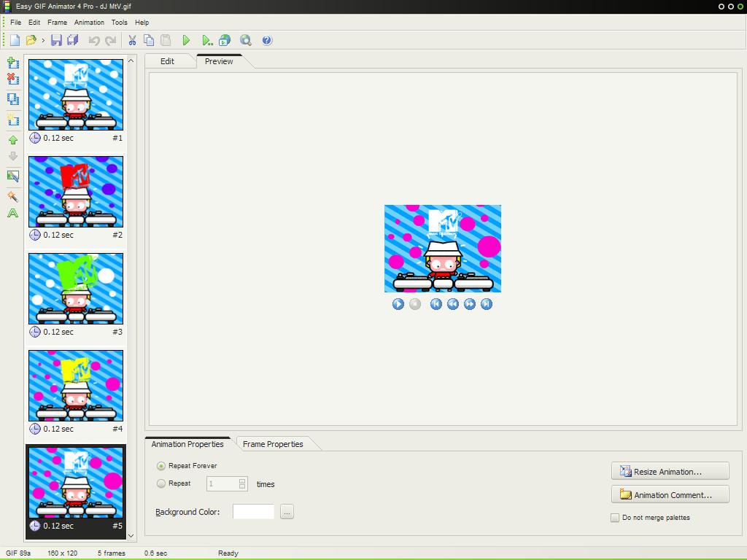
Task: Enable Do not merge palettes
Action: 615,517
